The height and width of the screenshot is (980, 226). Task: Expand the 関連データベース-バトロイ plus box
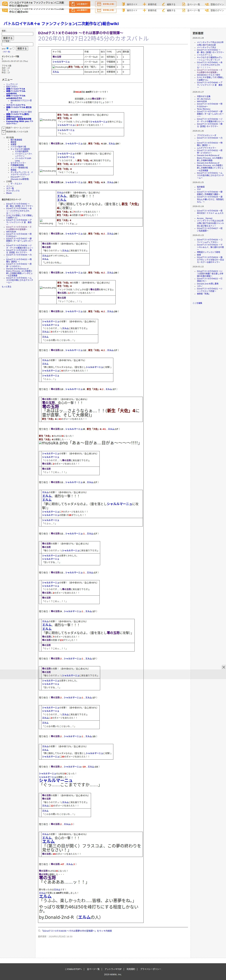coord(4,128)
